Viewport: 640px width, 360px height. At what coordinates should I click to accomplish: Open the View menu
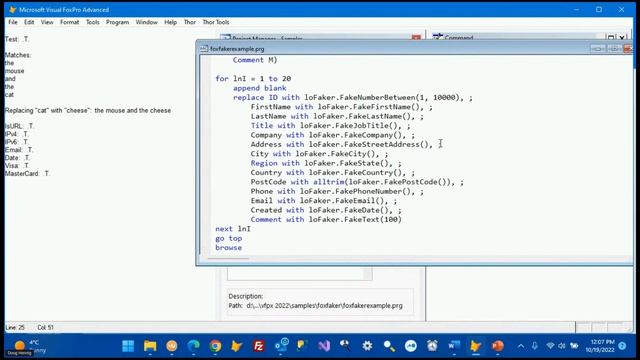point(47,22)
